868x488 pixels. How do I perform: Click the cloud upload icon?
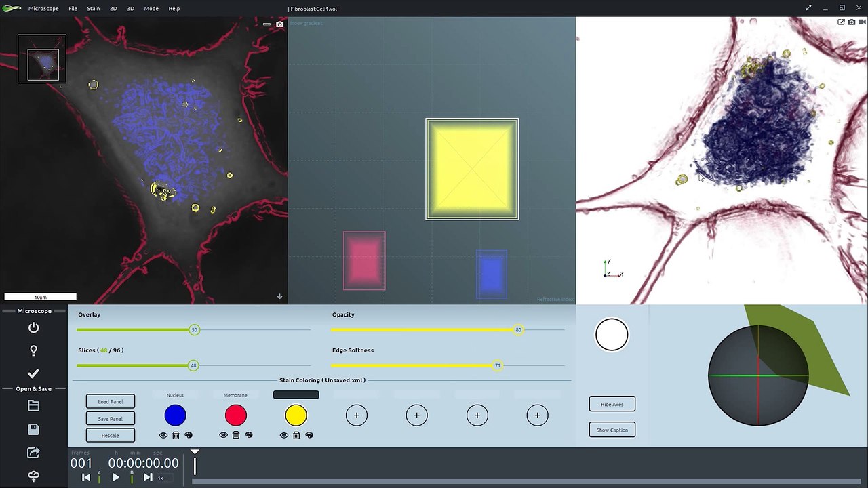(x=33, y=476)
